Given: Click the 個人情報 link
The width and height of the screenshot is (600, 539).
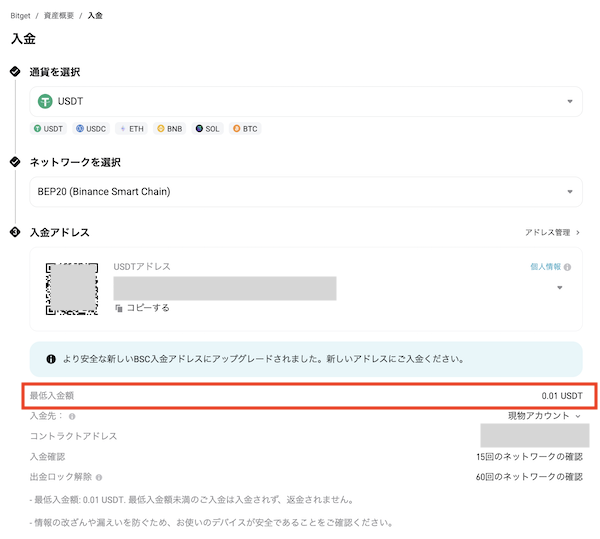Looking at the screenshot, I should (545, 267).
